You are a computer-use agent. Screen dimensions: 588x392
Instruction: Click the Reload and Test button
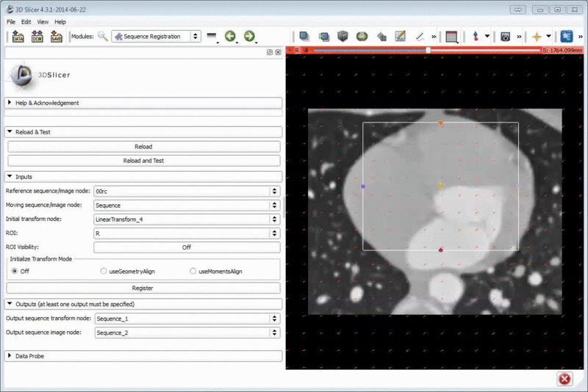click(x=143, y=160)
